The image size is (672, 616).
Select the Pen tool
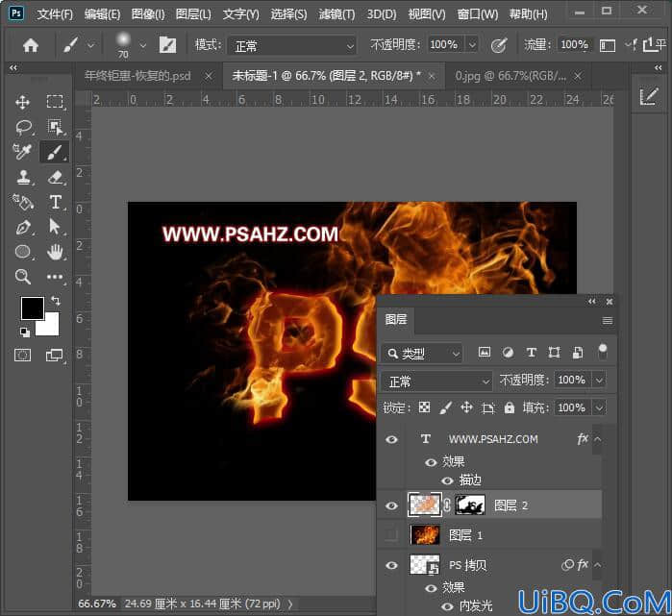click(x=23, y=227)
